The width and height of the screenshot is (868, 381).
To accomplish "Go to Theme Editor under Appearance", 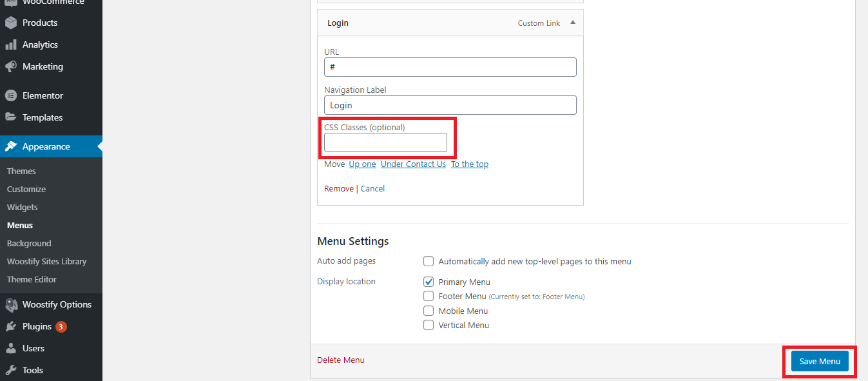I will pos(32,279).
